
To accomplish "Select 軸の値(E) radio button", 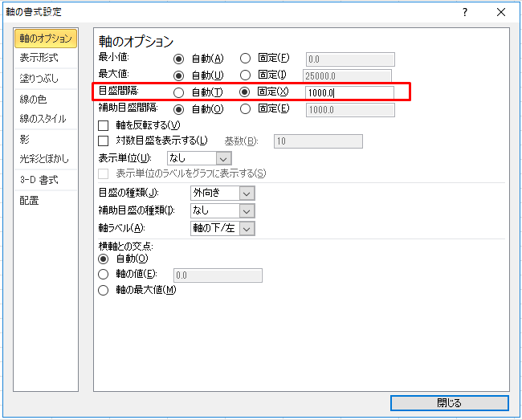I will [x=104, y=274].
